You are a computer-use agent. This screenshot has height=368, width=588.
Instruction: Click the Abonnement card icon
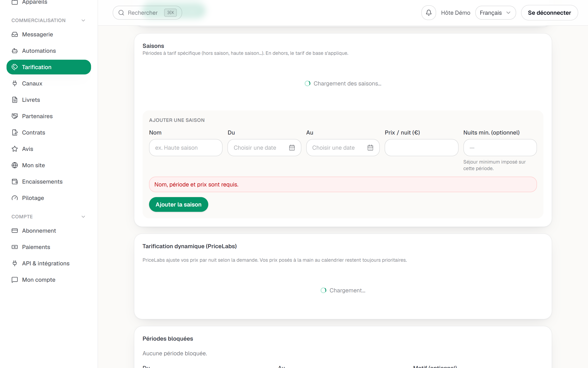click(14, 230)
